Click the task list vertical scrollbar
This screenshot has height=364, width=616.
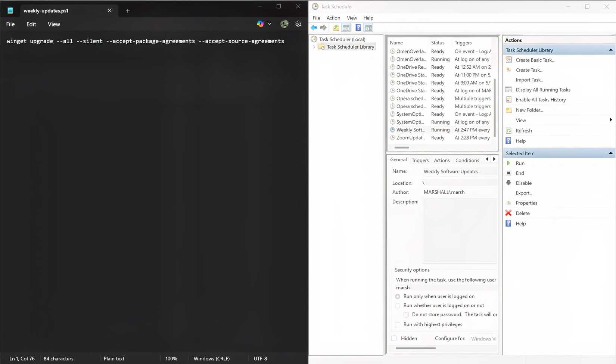click(495, 108)
